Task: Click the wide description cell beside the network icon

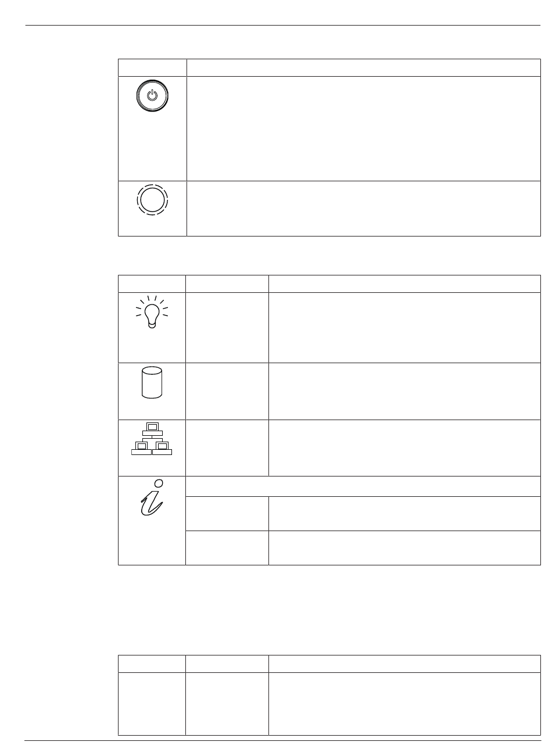Action: pyautogui.click(x=404, y=448)
